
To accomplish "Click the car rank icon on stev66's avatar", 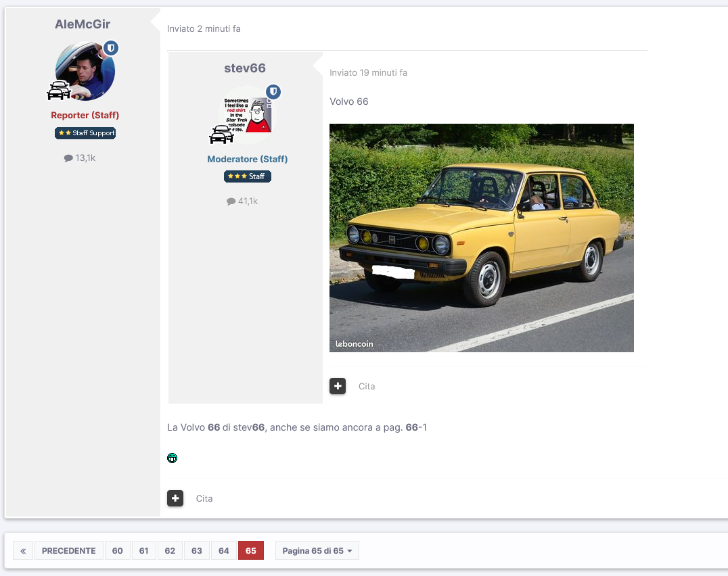I will tap(221, 135).
